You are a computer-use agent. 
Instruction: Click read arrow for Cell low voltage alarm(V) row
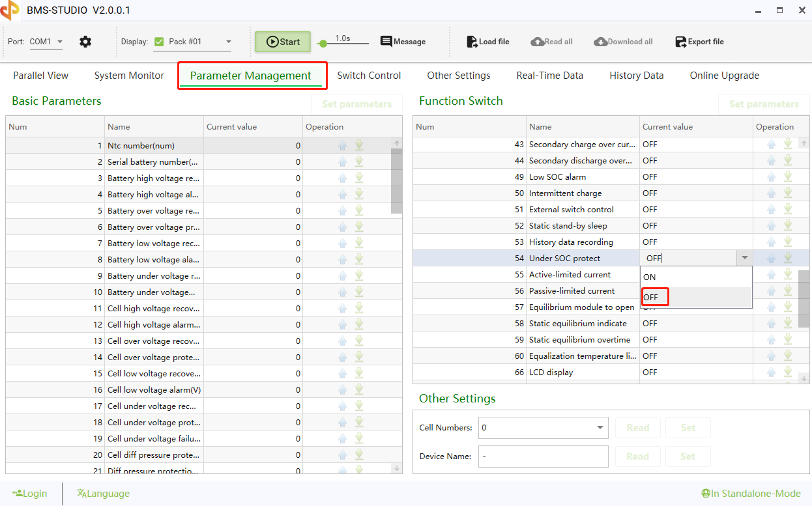click(x=343, y=389)
